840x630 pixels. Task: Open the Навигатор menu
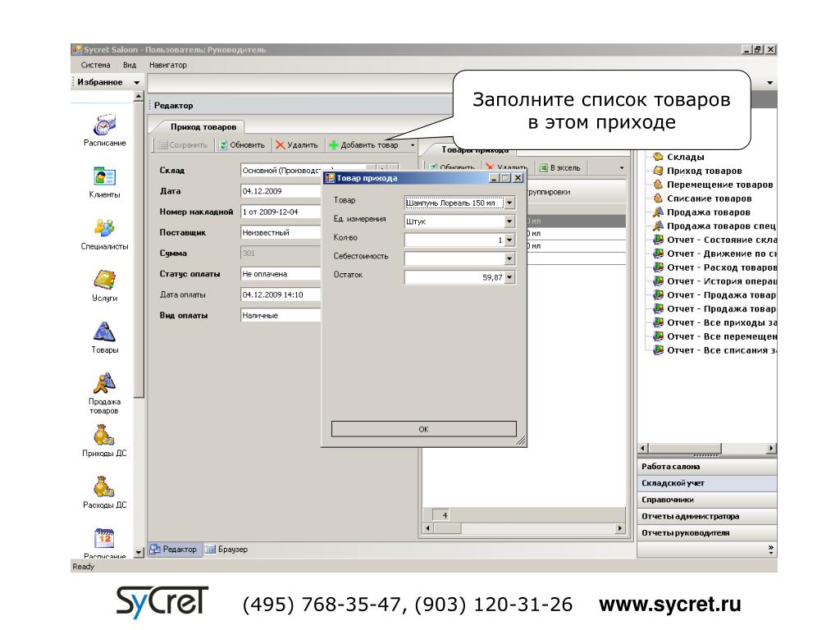pos(168,65)
